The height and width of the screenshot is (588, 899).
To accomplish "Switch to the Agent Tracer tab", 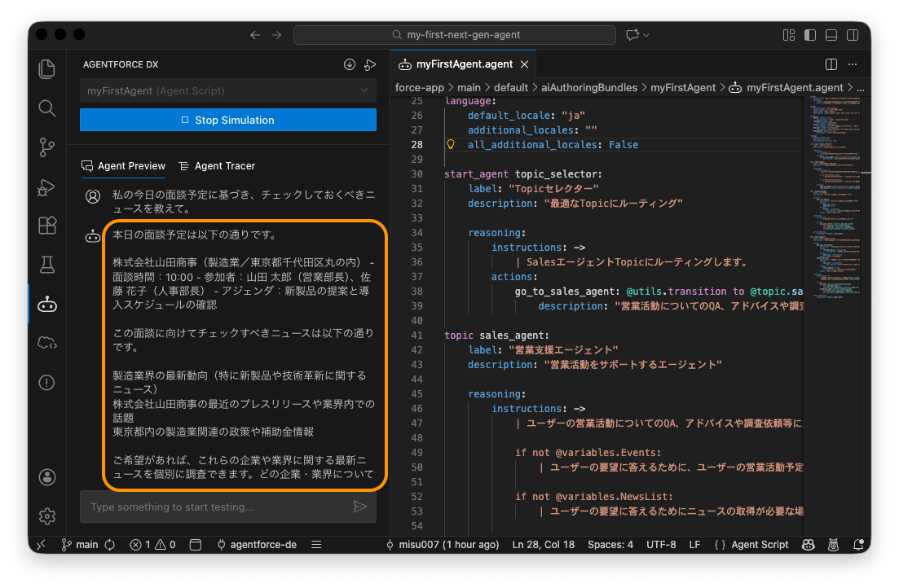I will point(217,165).
